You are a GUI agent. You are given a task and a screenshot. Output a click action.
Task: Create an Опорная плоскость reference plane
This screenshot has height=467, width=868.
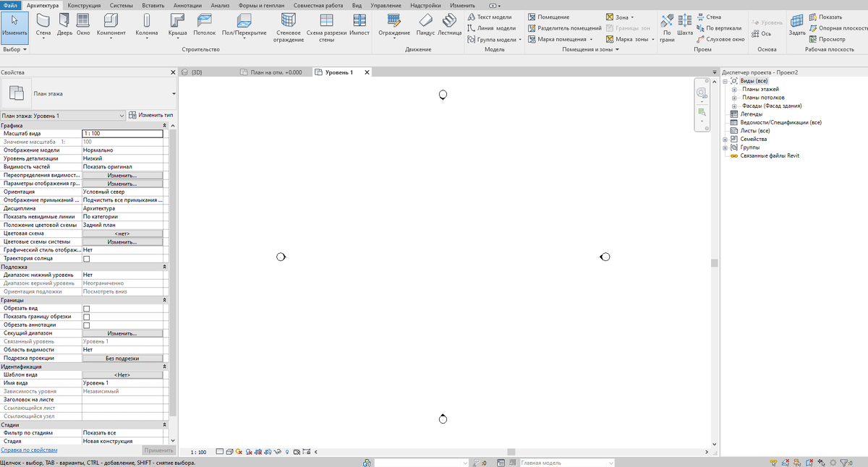coord(838,28)
